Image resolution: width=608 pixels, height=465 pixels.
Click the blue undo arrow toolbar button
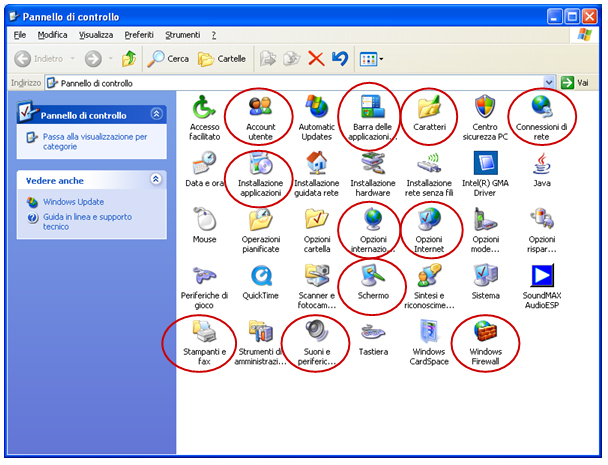click(340, 59)
